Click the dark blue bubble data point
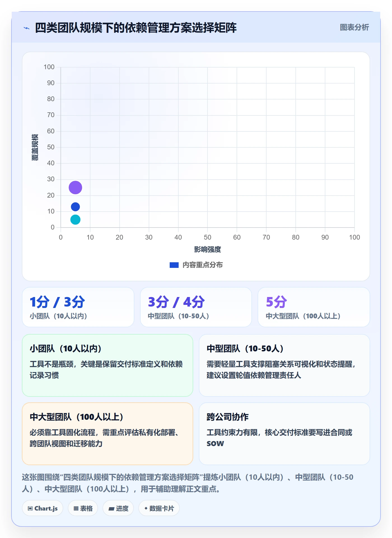This screenshot has height=538, width=392. tap(75, 207)
